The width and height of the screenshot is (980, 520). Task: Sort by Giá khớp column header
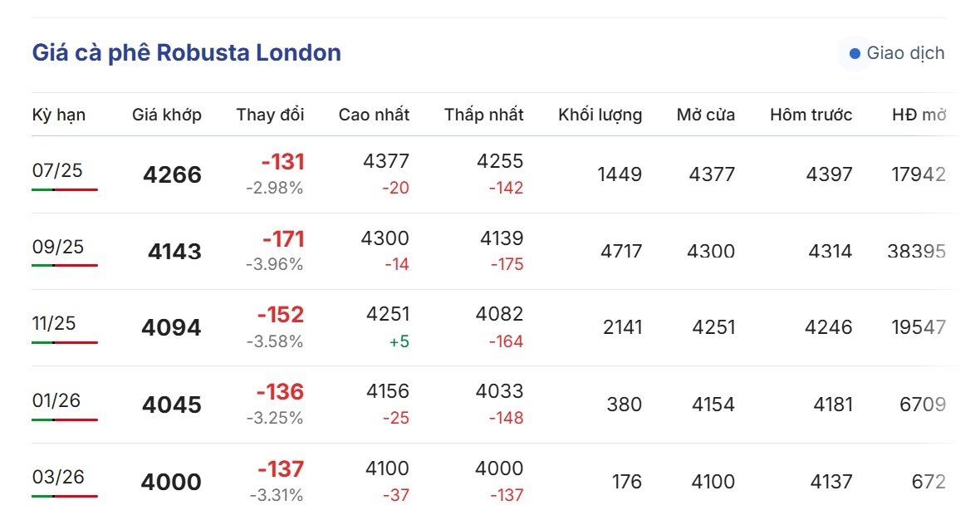coord(167,115)
